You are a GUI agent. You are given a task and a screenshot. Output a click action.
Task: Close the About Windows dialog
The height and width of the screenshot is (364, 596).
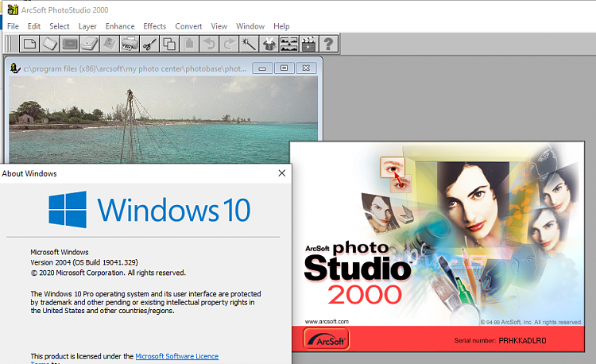(281, 173)
